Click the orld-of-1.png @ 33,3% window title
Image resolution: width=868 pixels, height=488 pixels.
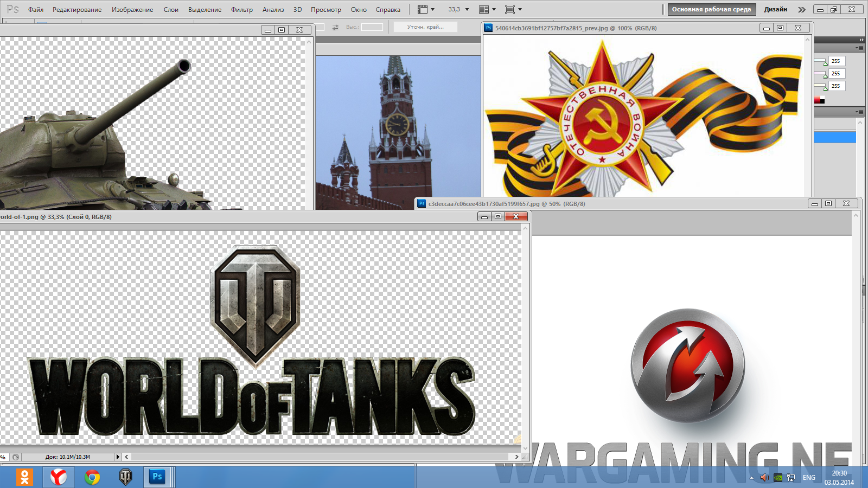[56, 217]
